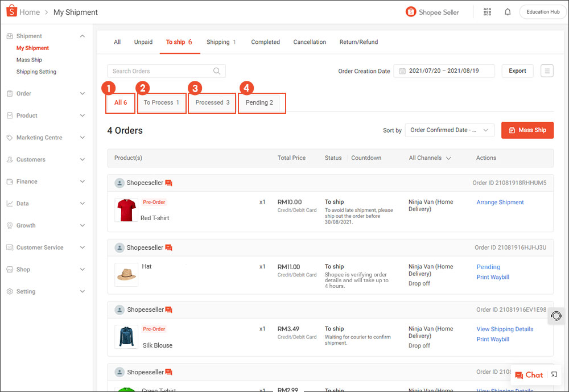Click inside the Search Orders field

click(159, 71)
